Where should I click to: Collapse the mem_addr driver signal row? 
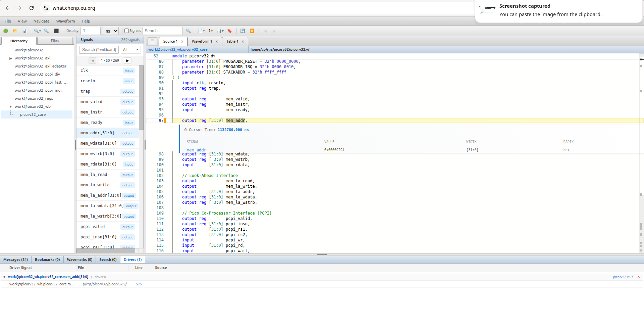click(4, 277)
